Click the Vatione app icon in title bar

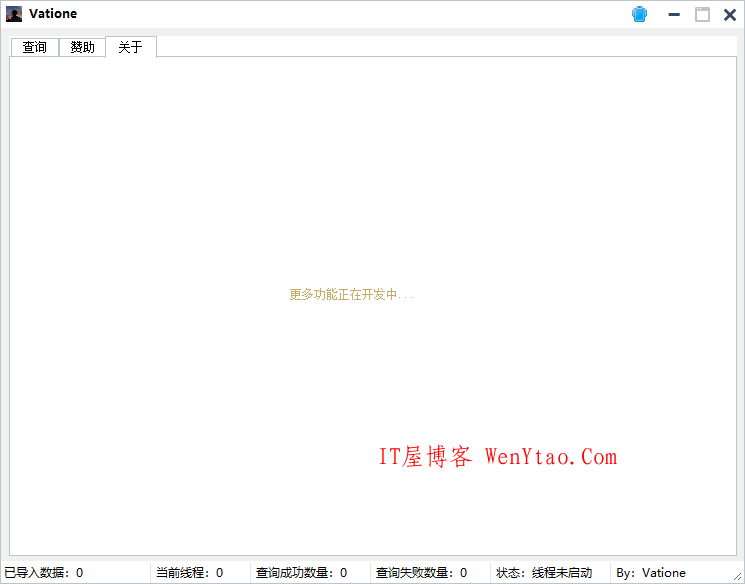[x=14, y=14]
